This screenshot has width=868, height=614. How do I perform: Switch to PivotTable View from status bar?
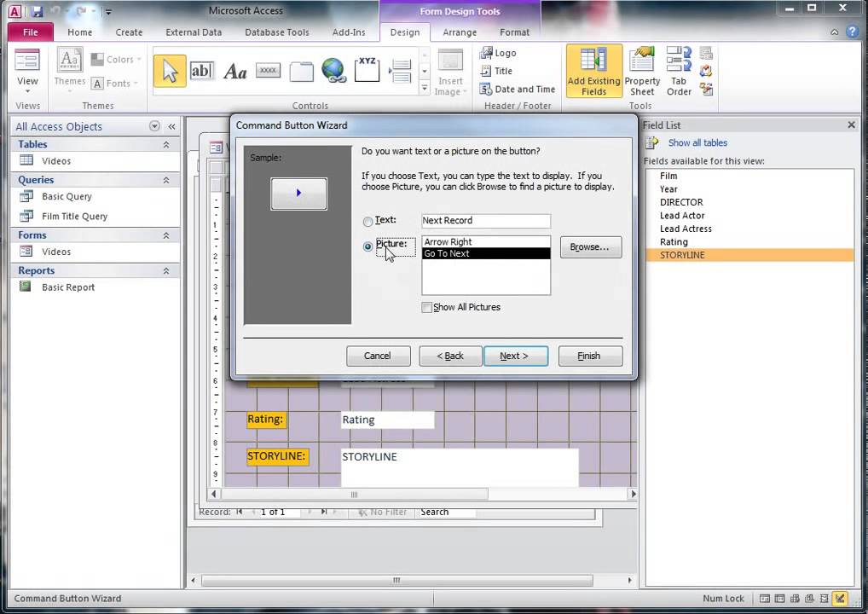[795, 599]
